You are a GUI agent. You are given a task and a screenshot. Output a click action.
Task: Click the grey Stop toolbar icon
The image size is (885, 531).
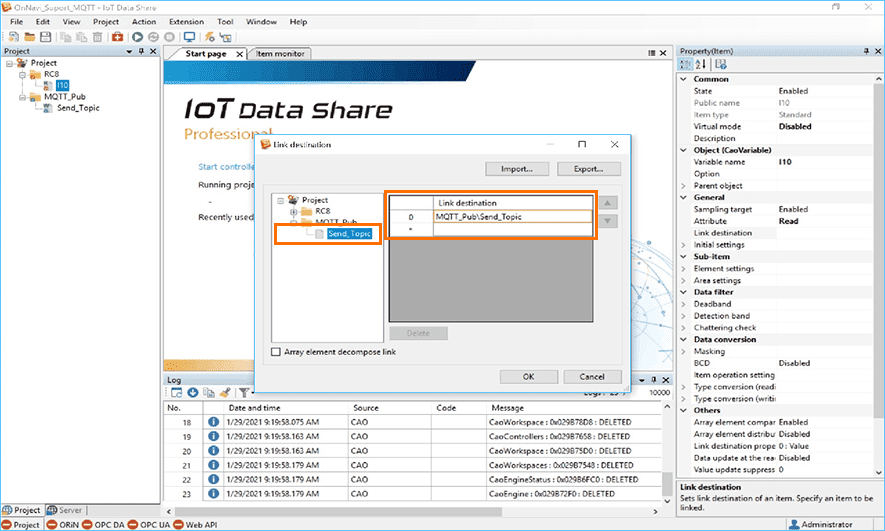click(x=169, y=37)
